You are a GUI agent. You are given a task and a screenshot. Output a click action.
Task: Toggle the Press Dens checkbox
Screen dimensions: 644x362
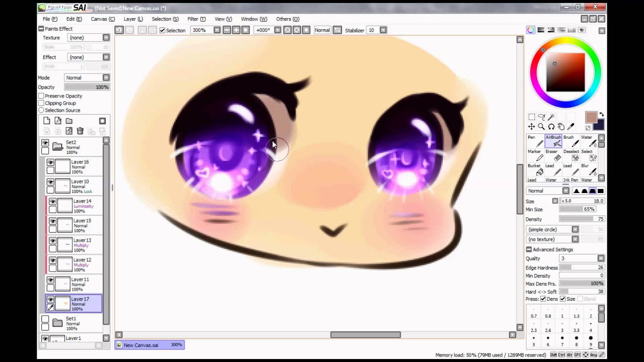pos(543,299)
